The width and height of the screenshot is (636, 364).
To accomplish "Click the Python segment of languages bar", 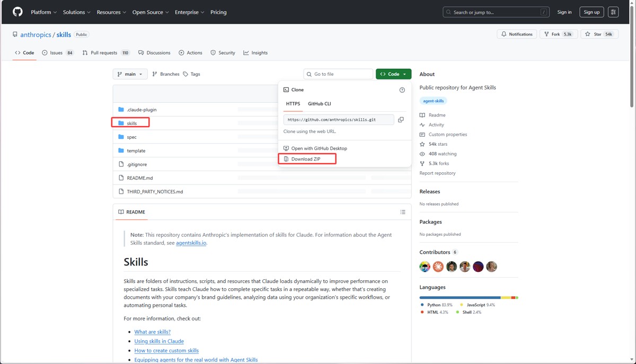I will pos(460,298).
